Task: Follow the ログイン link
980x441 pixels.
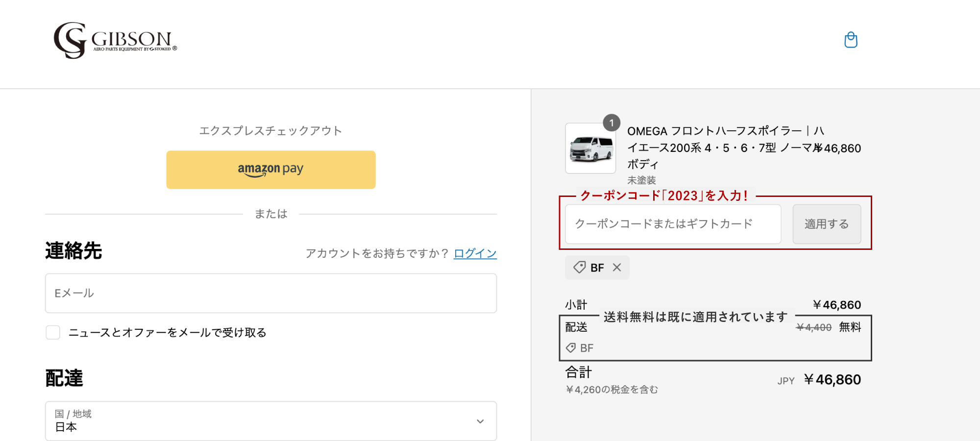Action: click(x=475, y=253)
